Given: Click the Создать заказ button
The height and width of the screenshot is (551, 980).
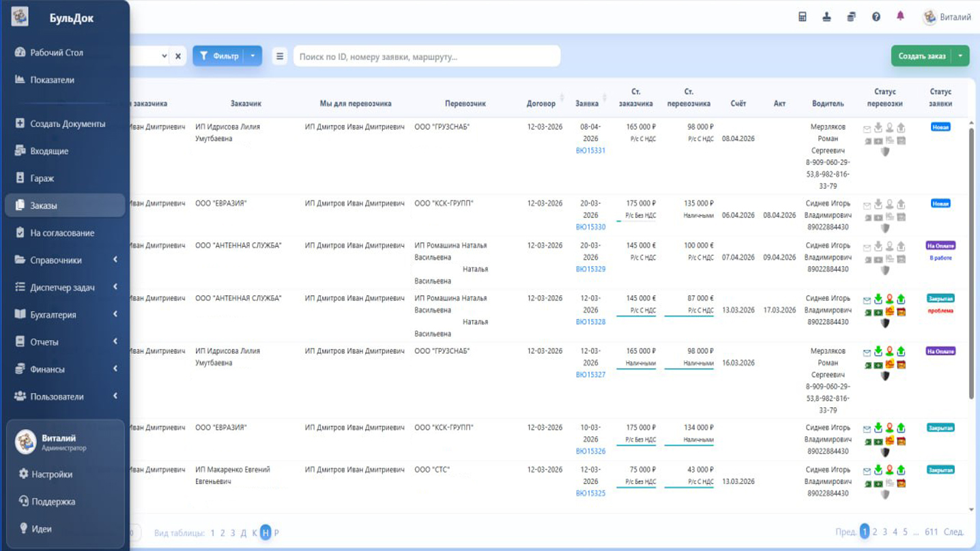Looking at the screenshot, I should [x=921, y=56].
